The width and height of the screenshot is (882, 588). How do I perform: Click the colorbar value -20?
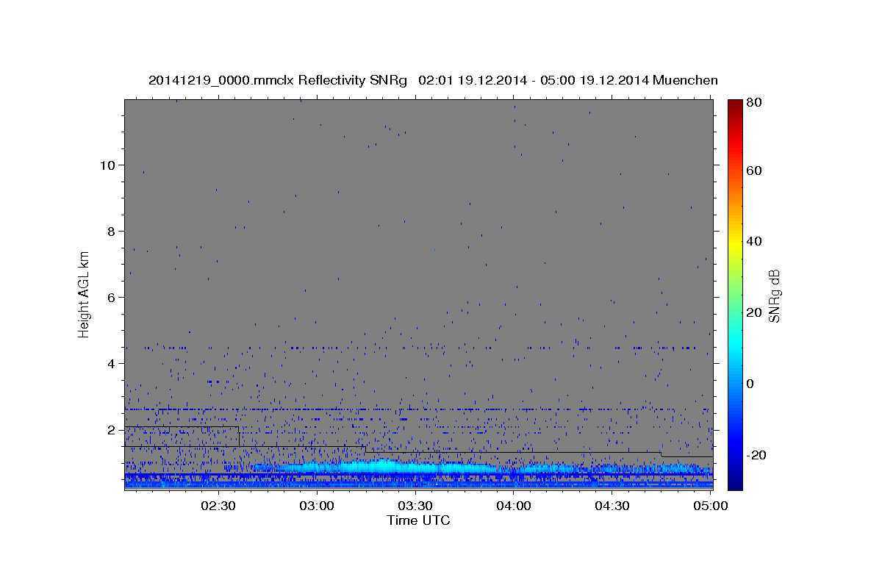click(x=757, y=455)
